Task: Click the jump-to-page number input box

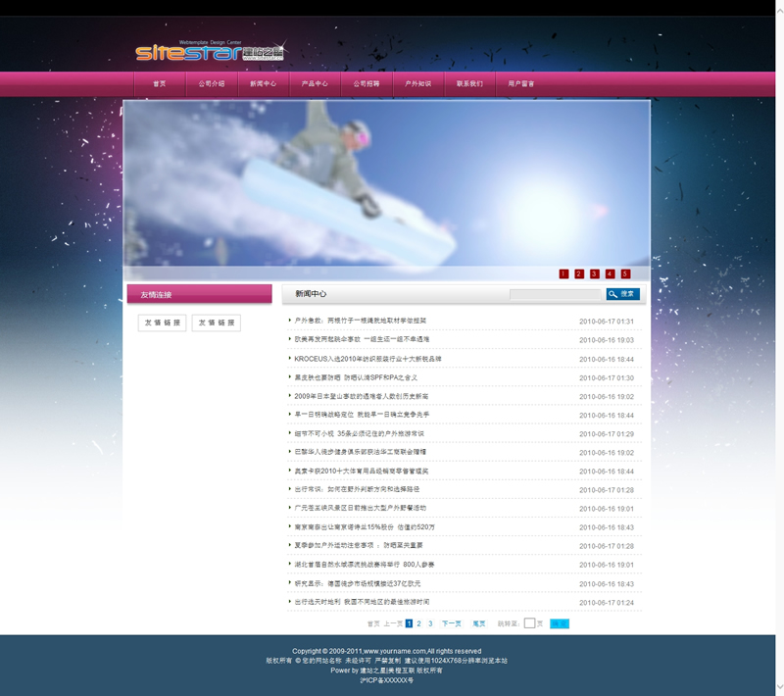Action: tap(529, 623)
